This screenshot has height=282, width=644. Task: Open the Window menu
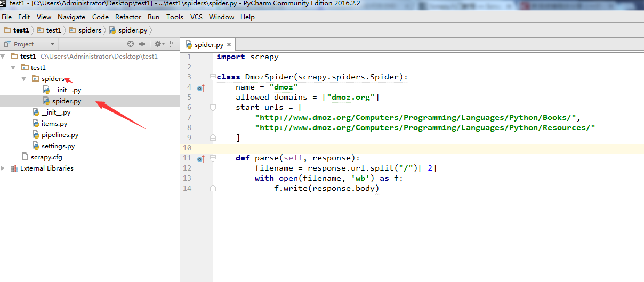(221, 17)
